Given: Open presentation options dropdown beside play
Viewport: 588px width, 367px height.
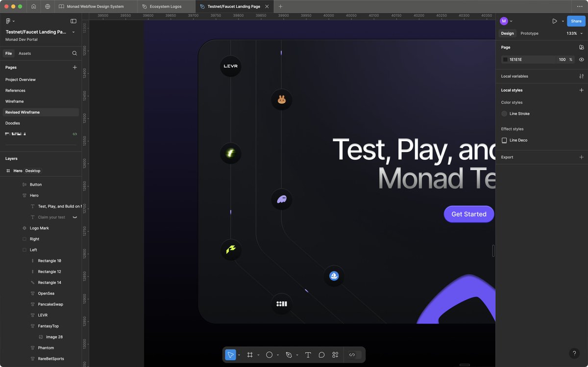Looking at the screenshot, I should point(563,21).
